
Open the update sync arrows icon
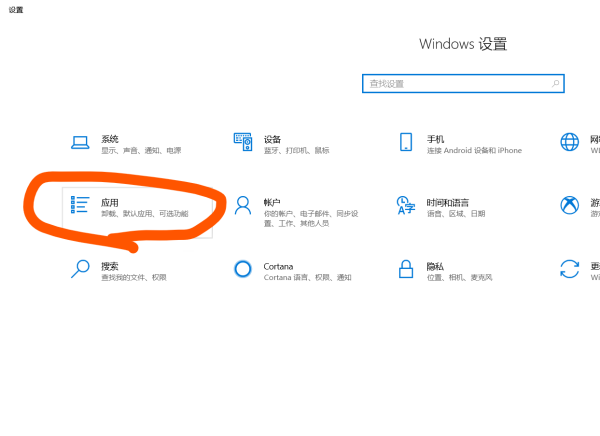tap(569, 269)
